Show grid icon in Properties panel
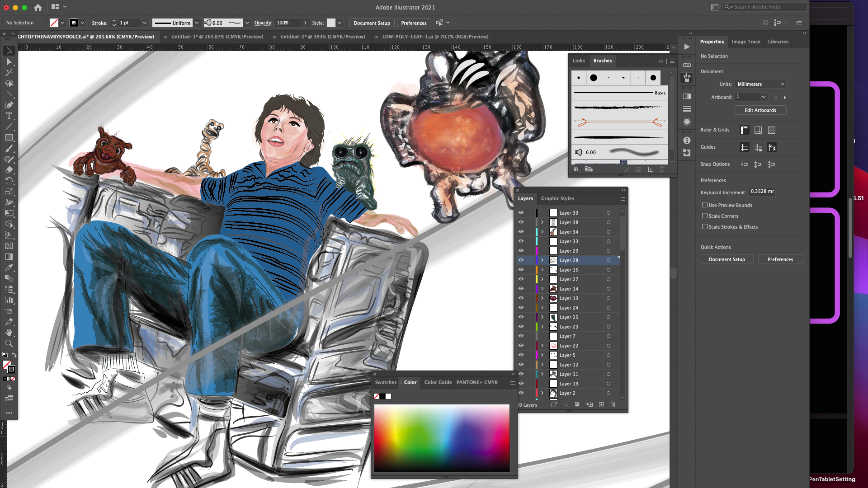 pos(758,130)
